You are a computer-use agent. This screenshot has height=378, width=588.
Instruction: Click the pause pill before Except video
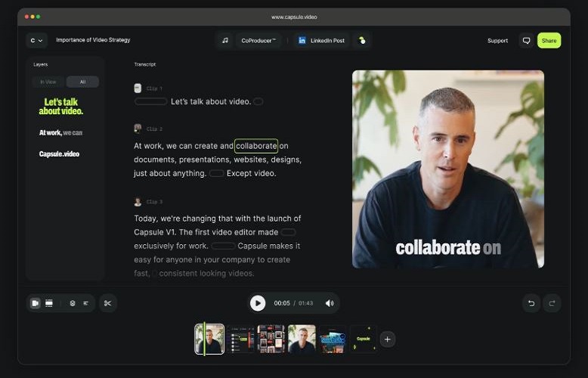pos(216,173)
